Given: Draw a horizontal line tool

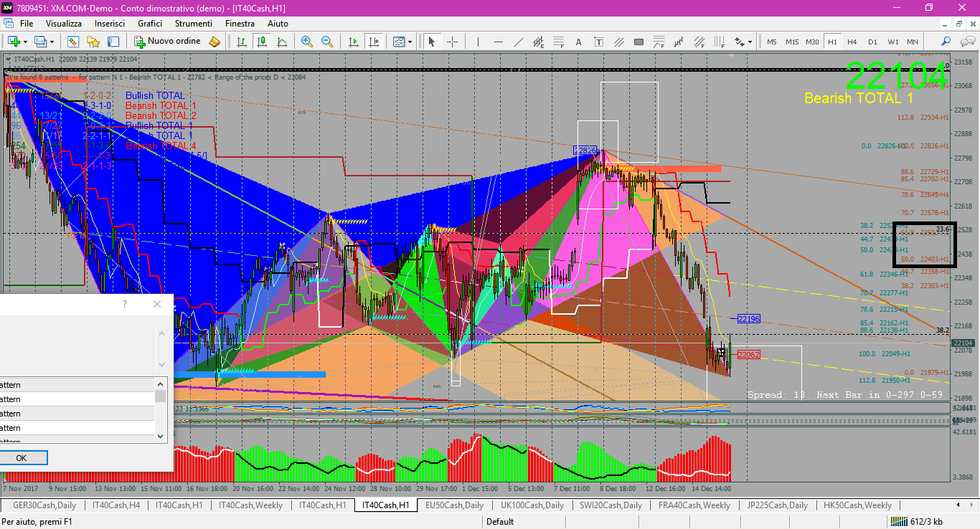Looking at the screenshot, I should [499, 42].
